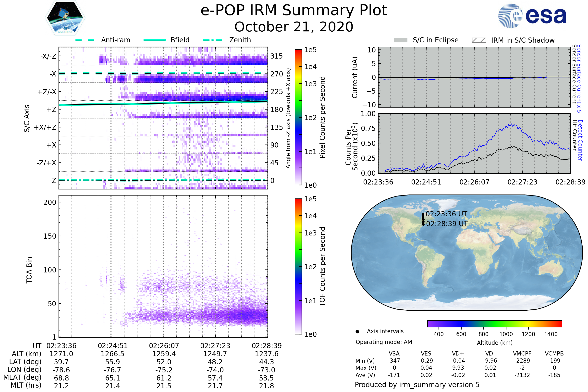The height and width of the screenshot is (392, 588).
Task: Click the ESA logo
Action: [532, 16]
